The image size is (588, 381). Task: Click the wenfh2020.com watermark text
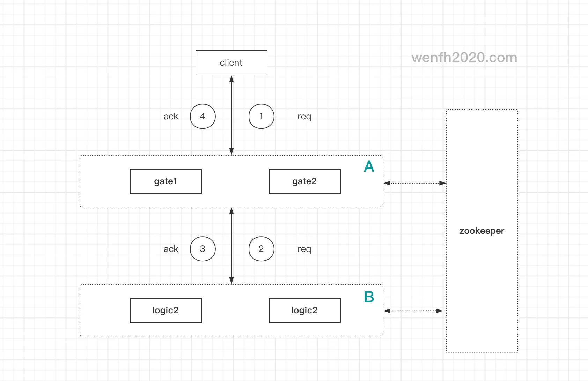point(464,58)
